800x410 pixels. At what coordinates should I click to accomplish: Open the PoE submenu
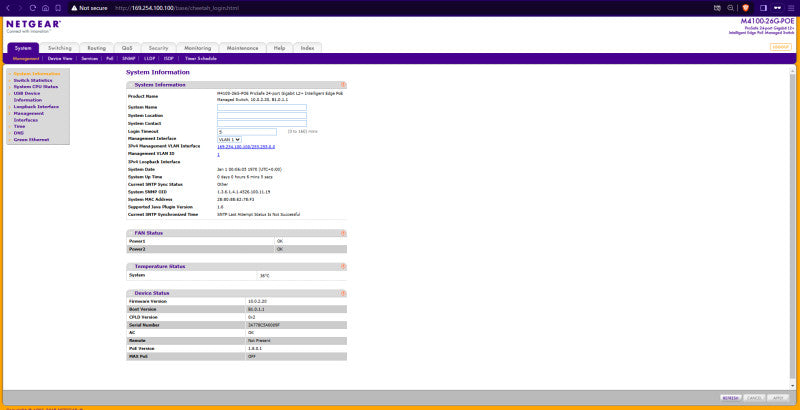pyautogui.click(x=110, y=59)
